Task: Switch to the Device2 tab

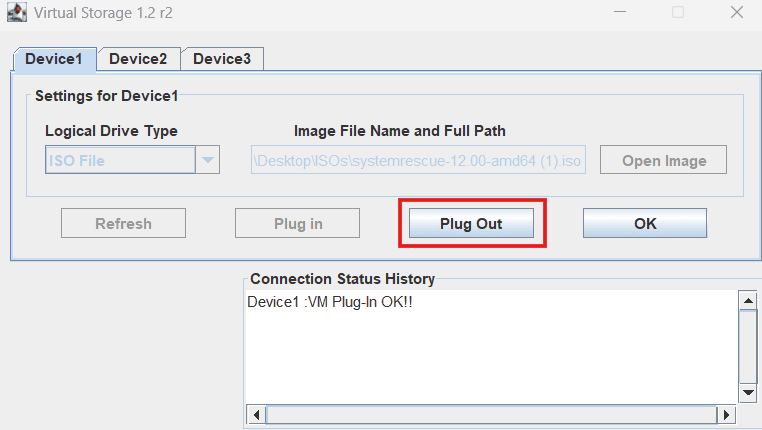Action: pos(138,59)
